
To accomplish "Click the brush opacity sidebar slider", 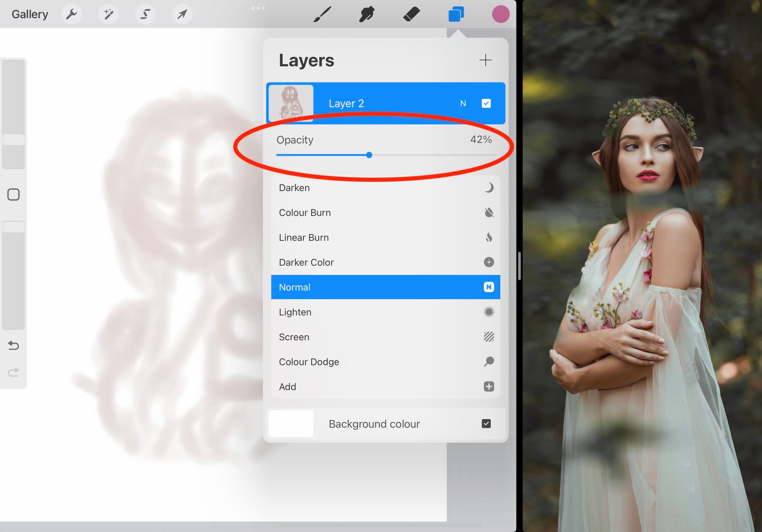I will [x=13, y=275].
